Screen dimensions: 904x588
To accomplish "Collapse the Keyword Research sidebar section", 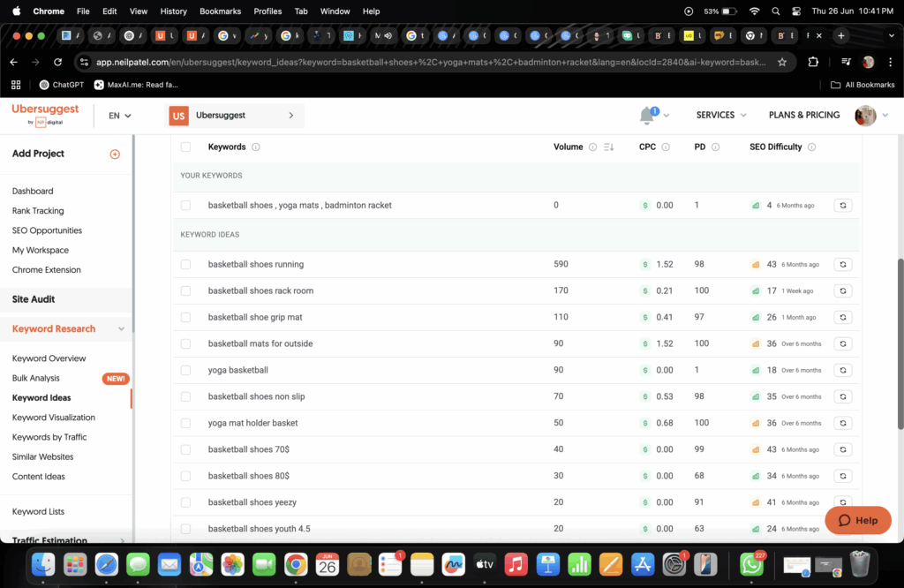I will click(x=121, y=329).
